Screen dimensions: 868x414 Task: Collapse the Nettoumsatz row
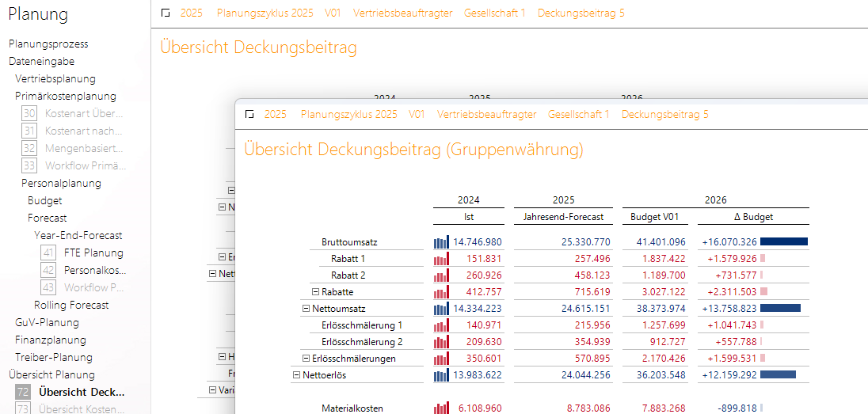point(306,309)
